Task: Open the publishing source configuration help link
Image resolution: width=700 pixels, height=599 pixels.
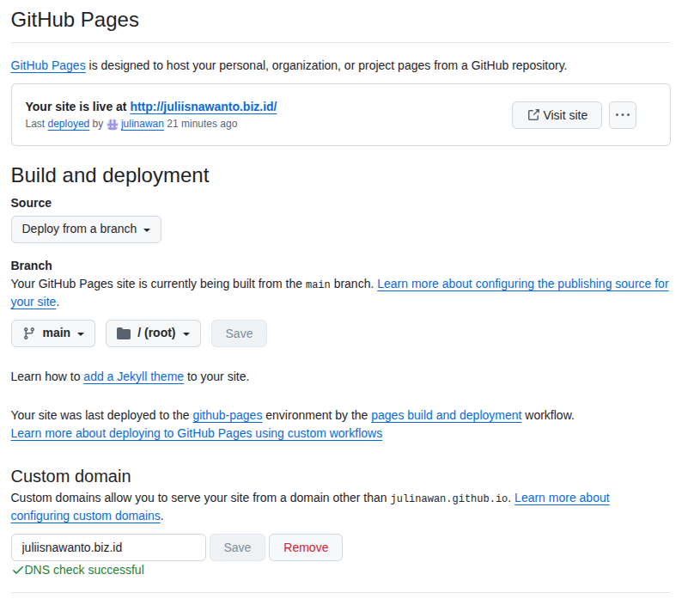Action: coord(523,284)
